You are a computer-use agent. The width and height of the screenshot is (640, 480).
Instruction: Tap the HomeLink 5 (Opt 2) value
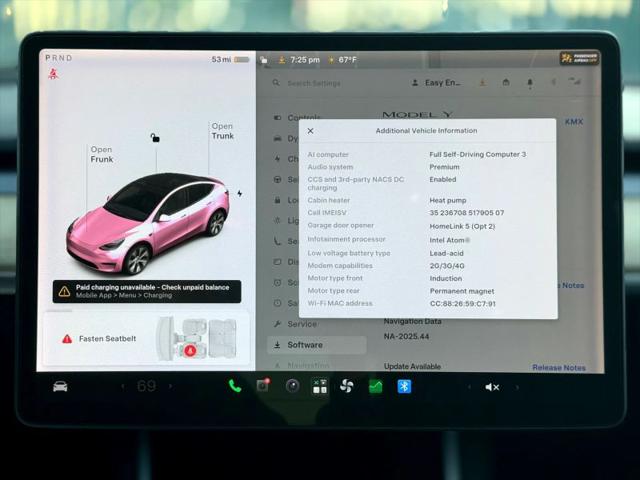[x=462, y=226]
